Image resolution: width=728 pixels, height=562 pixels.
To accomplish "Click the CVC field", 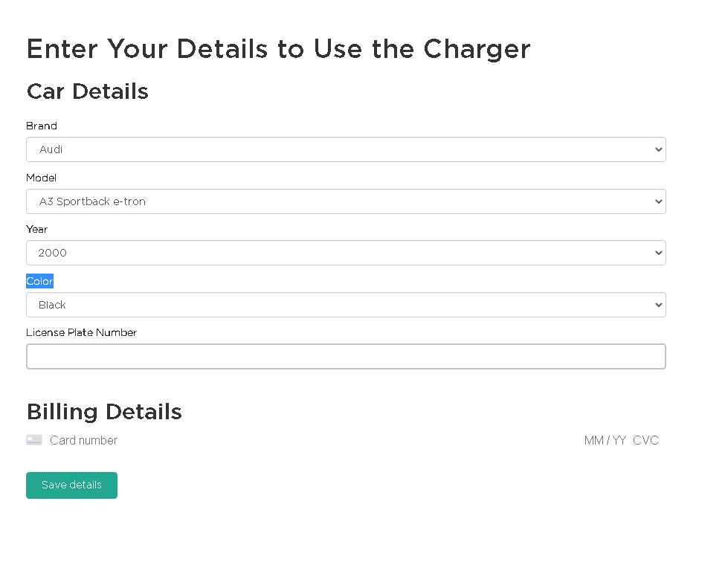I will point(645,440).
